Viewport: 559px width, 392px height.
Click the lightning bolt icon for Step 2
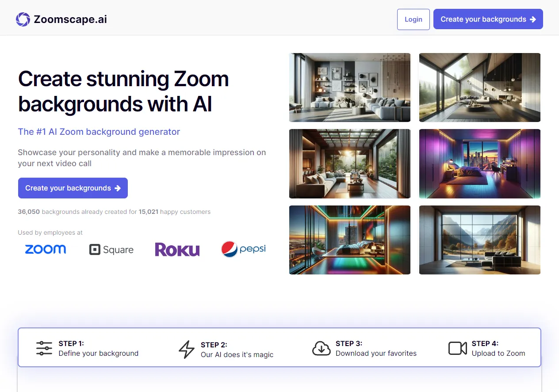[x=186, y=349]
